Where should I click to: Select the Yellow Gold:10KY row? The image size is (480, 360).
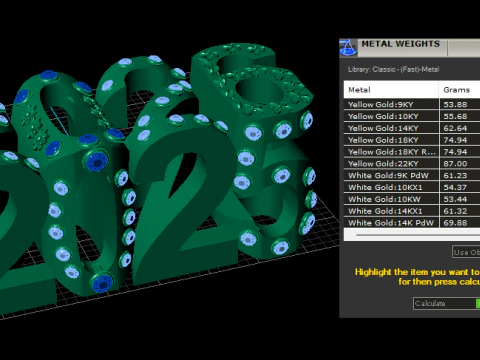412,116
